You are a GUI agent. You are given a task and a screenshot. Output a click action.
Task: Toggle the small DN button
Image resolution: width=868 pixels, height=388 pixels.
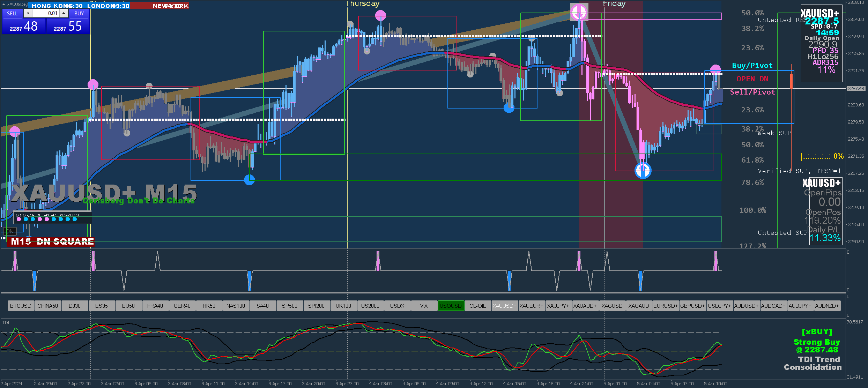10,231
